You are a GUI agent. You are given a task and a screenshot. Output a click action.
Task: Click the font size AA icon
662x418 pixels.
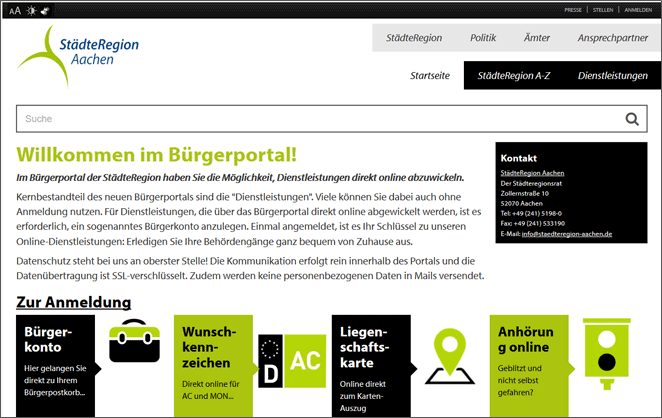pos(15,11)
